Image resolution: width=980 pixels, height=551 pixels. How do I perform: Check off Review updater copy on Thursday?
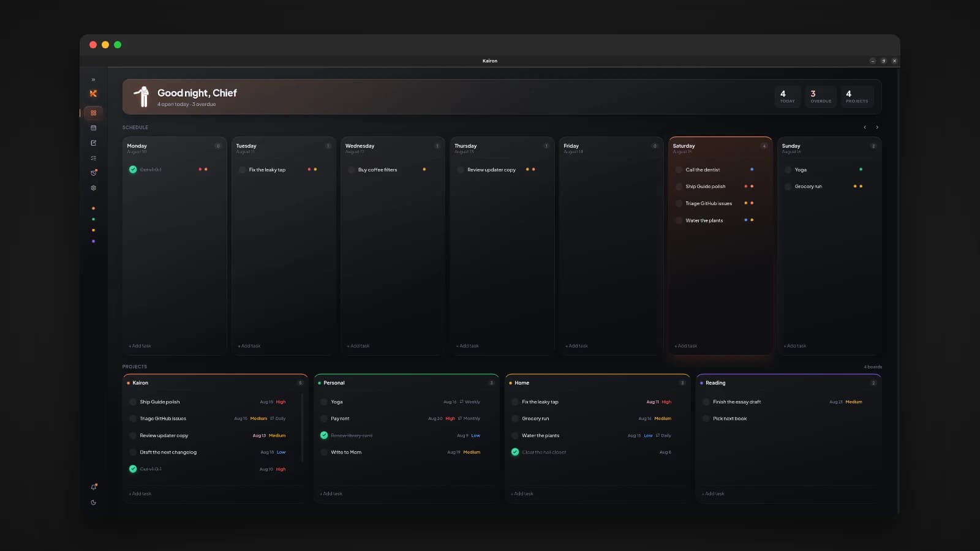(x=461, y=170)
